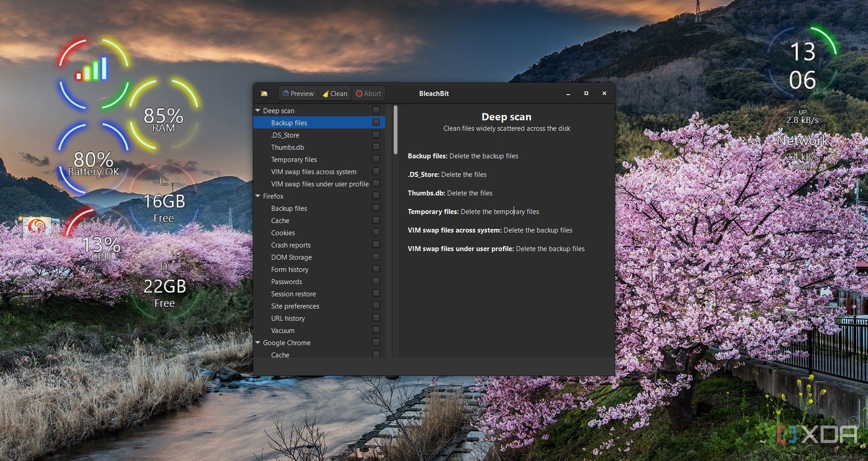Screen dimensions: 868x461
Task: Click the Network speed widget
Action: [x=802, y=140]
